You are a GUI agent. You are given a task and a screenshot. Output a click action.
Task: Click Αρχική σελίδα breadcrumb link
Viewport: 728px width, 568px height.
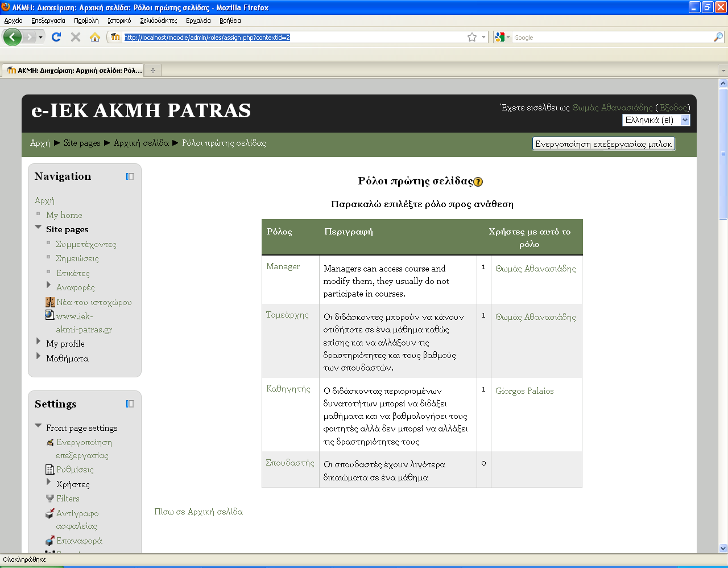[x=141, y=143]
